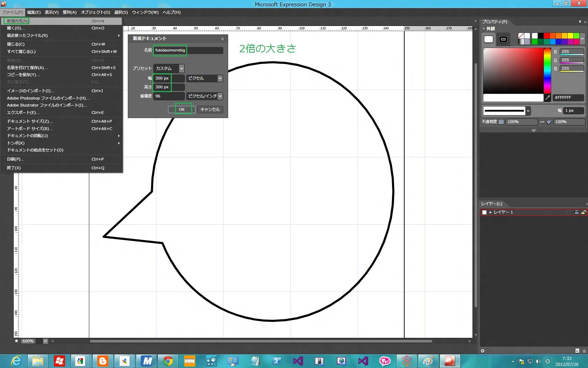Select the Fill attribute tab
The width and height of the screenshot is (588, 368).
coord(489,39)
